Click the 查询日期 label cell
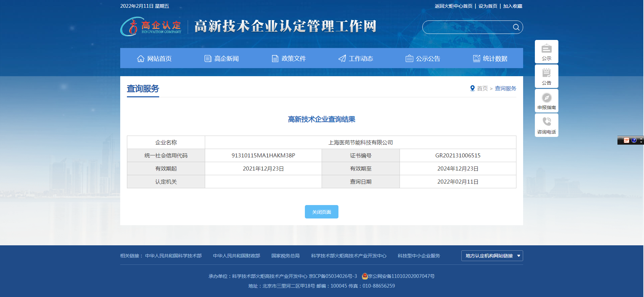The image size is (644, 297). click(361, 182)
